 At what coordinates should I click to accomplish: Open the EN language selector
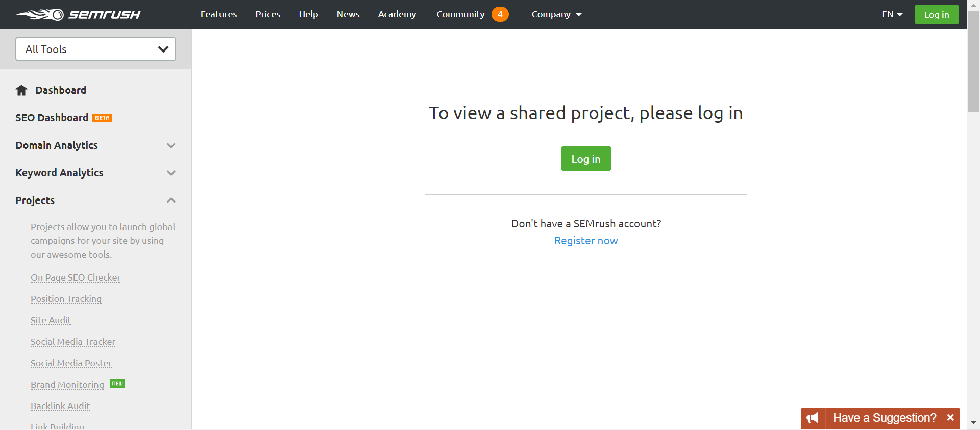click(x=892, y=14)
